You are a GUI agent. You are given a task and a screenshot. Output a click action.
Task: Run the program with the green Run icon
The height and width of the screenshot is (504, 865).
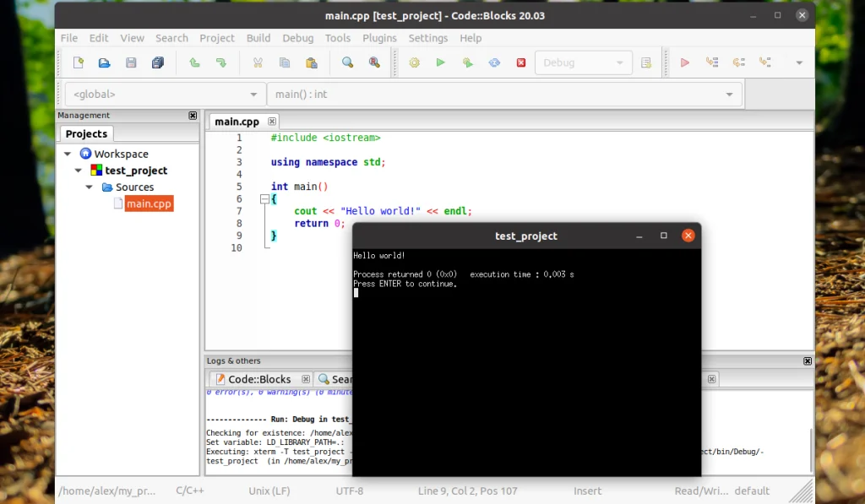pyautogui.click(x=440, y=62)
